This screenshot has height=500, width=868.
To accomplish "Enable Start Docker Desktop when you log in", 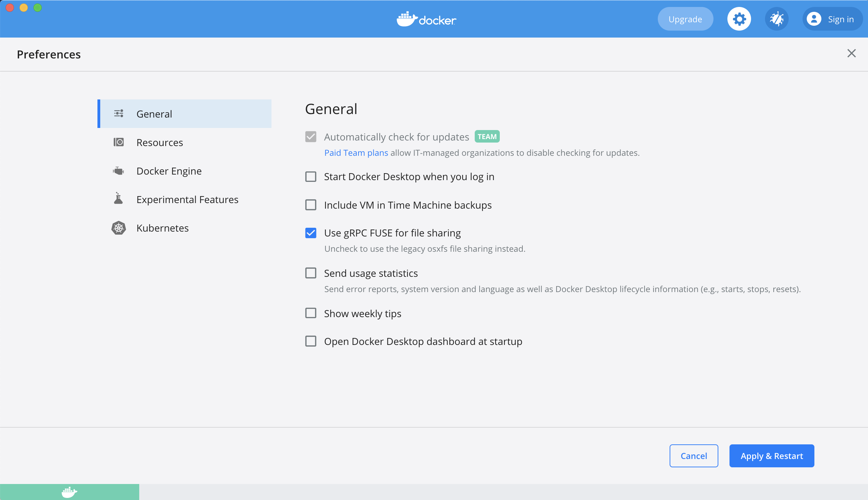I will (311, 177).
